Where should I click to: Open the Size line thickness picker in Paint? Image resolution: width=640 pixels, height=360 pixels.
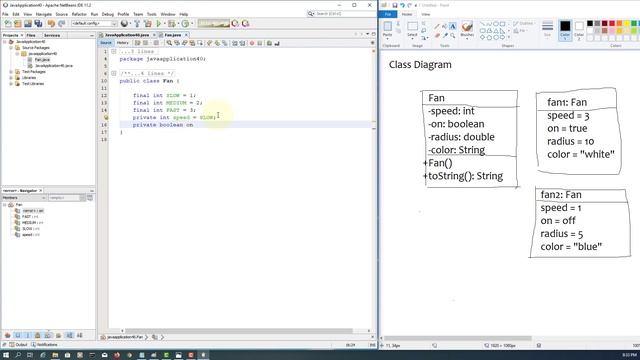coord(547,29)
